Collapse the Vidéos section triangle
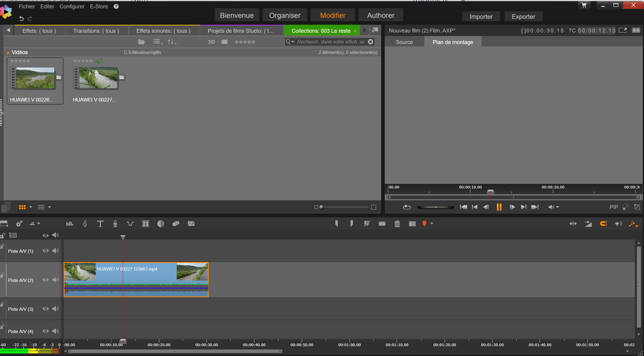Image resolution: width=644 pixels, height=356 pixels. (x=8, y=52)
